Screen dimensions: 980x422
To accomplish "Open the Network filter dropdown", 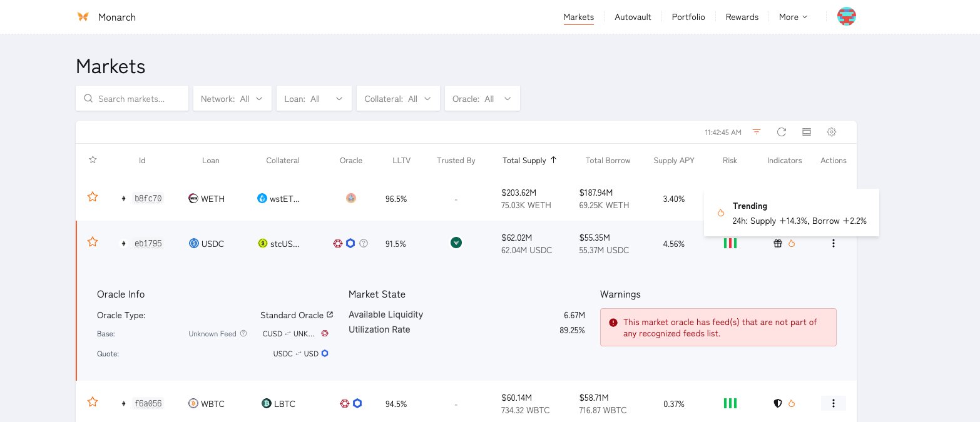I will [232, 99].
